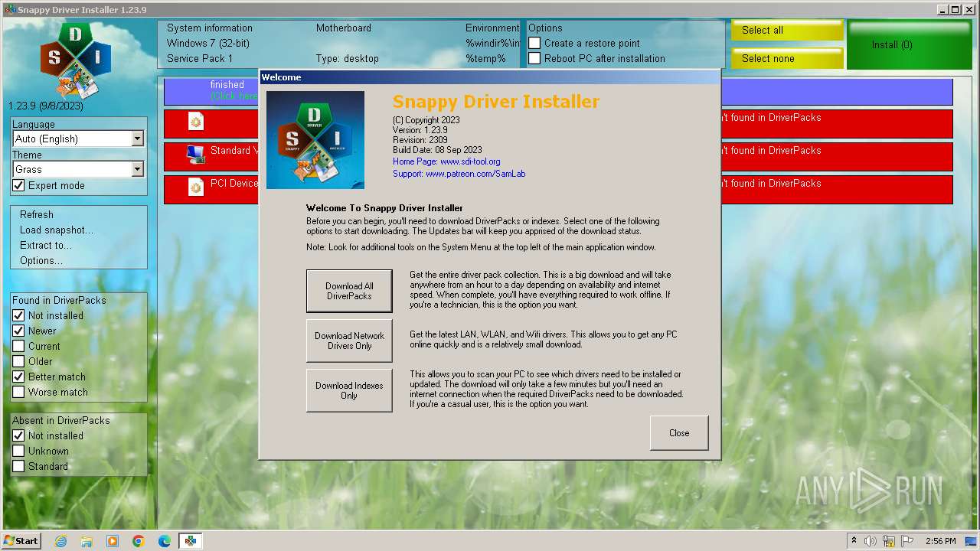Click the network tray icon
Image resolution: width=980 pixels, height=551 pixels.
point(889,541)
